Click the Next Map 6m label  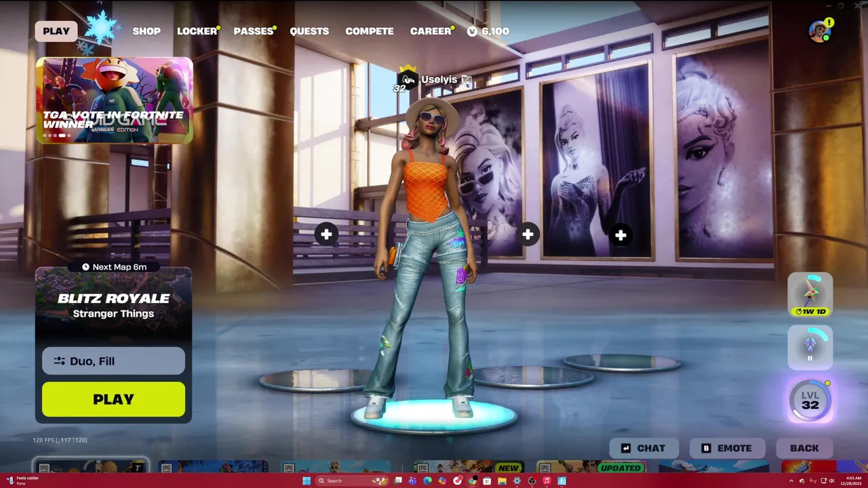(119, 267)
